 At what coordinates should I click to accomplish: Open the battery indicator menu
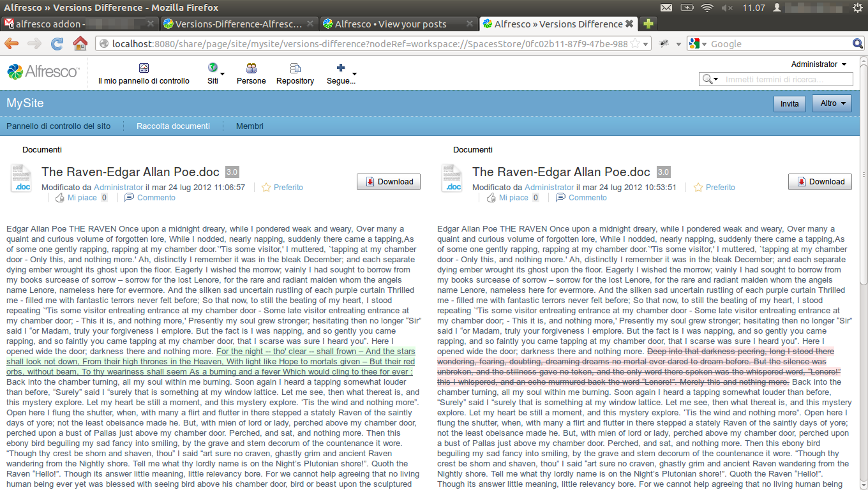pos(687,8)
